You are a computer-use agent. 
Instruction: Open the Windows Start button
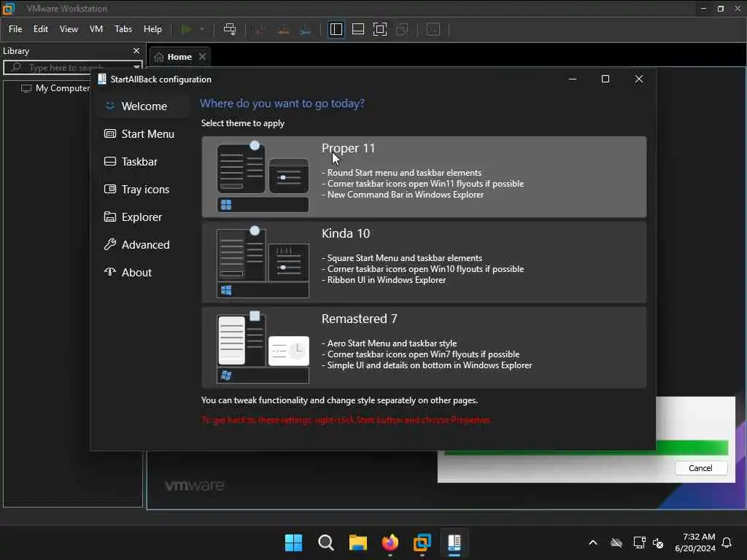(x=293, y=542)
